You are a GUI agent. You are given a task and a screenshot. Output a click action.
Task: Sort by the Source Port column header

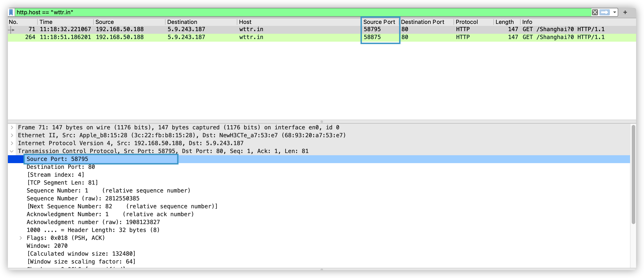380,22
